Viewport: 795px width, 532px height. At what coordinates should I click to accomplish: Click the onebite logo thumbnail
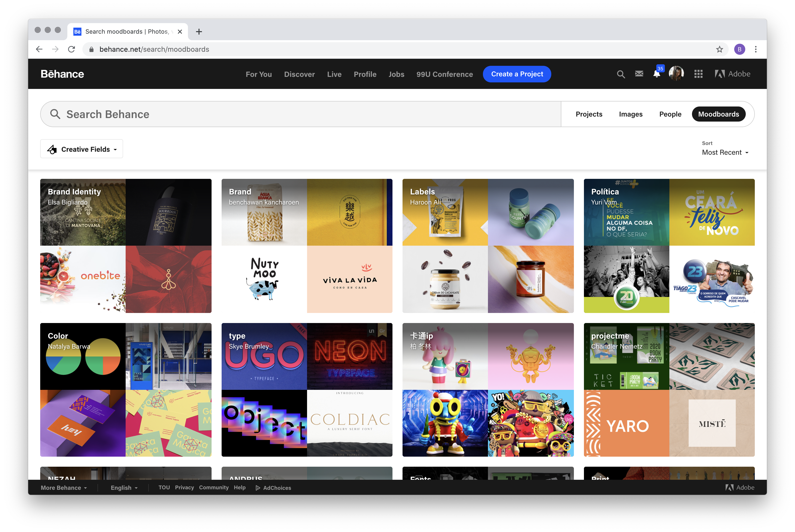(83, 279)
